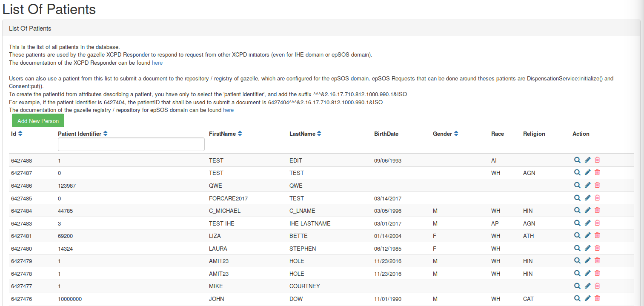The height and width of the screenshot is (306, 644).
Task: Delete the TEST IHE patient
Action: [x=597, y=223]
